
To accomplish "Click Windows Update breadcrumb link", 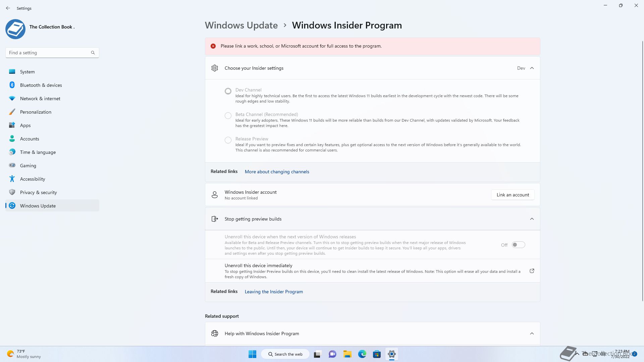I will pyautogui.click(x=241, y=25).
